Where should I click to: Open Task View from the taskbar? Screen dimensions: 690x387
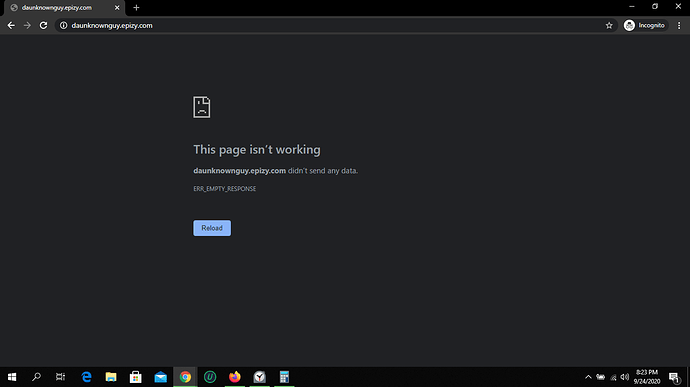[61, 377]
